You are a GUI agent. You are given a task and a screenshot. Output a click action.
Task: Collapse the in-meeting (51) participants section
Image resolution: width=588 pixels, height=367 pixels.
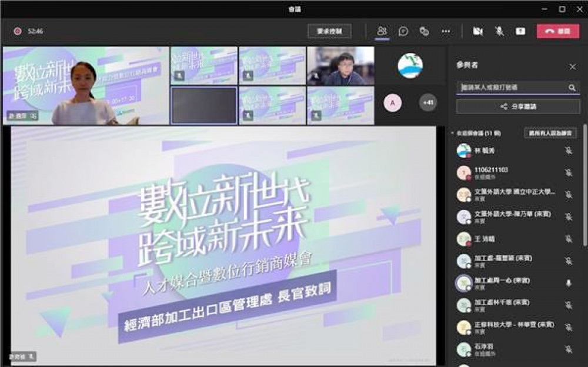tap(452, 134)
